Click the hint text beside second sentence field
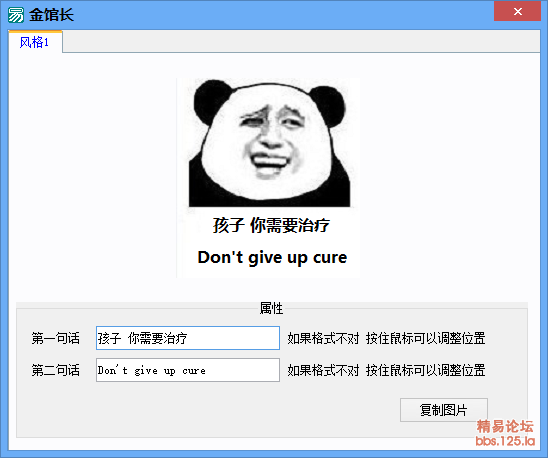This screenshot has height=458, width=548. coord(386,370)
